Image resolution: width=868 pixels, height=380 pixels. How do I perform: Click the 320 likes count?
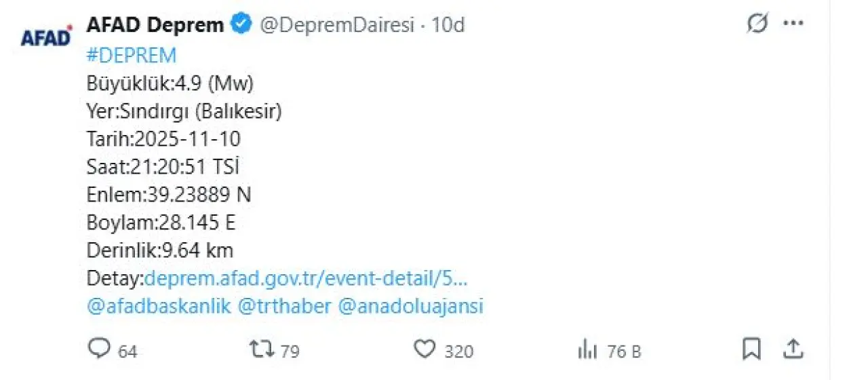click(x=459, y=351)
